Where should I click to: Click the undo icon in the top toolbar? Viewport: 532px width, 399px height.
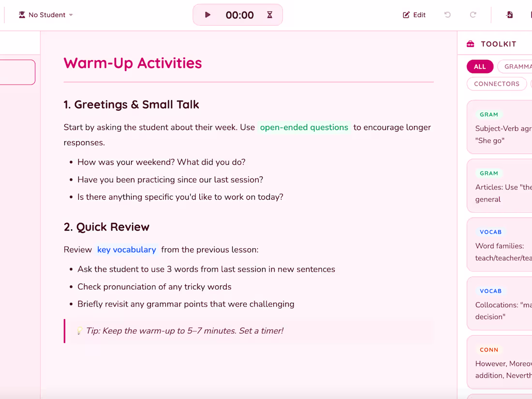coord(447,15)
